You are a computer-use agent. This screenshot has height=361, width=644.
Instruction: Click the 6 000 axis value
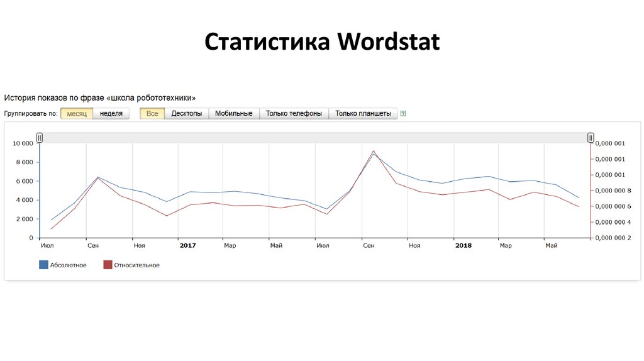(25, 181)
